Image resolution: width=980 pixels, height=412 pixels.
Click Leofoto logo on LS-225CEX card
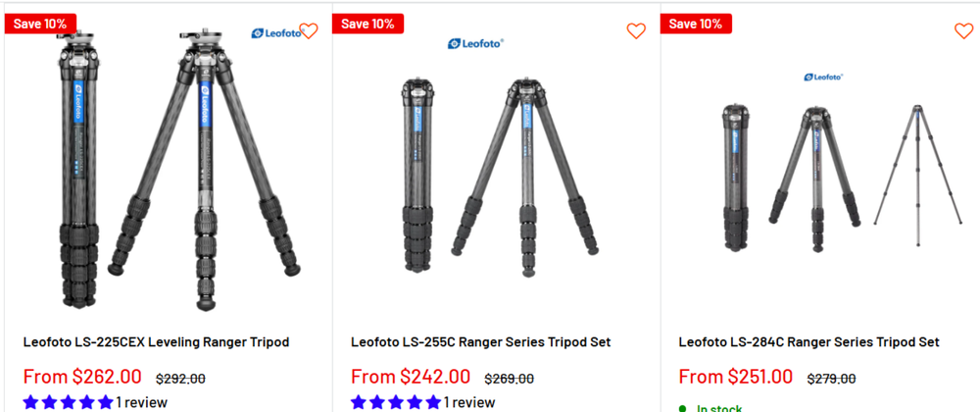point(277,32)
